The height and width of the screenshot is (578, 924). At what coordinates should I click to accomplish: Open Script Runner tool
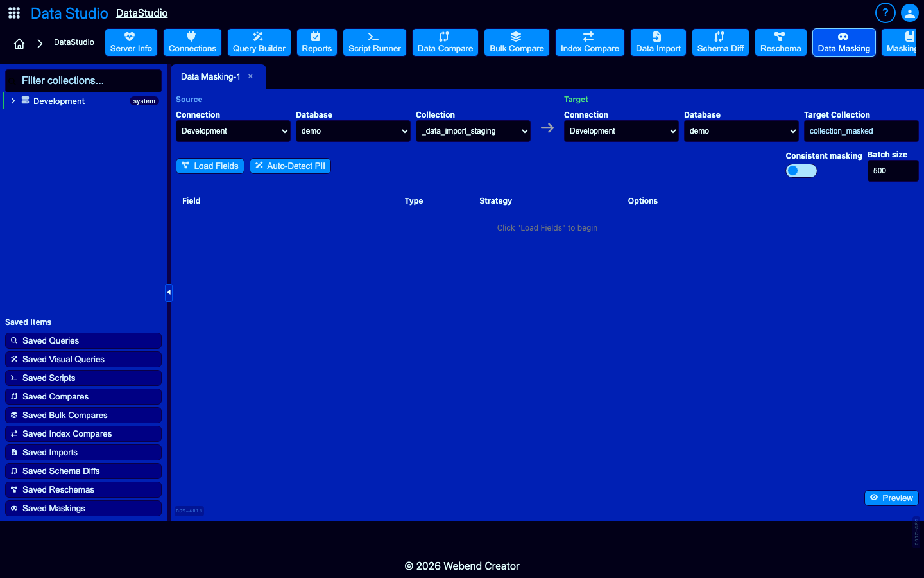pyautogui.click(x=375, y=42)
